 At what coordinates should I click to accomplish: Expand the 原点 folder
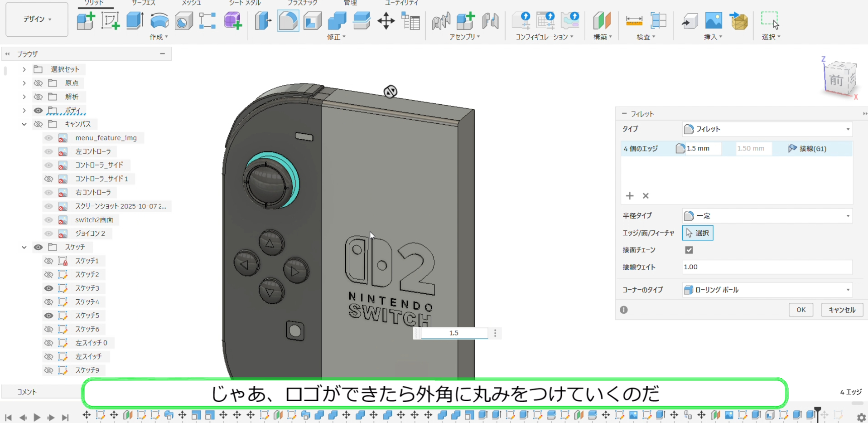[x=24, y=83]
